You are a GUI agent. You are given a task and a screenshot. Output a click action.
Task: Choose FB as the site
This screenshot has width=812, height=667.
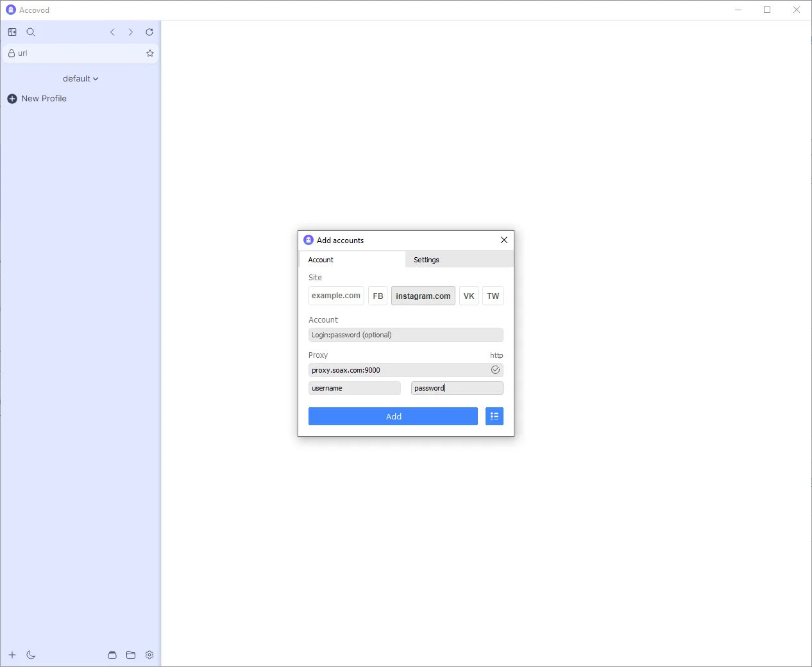pos(378,296)
